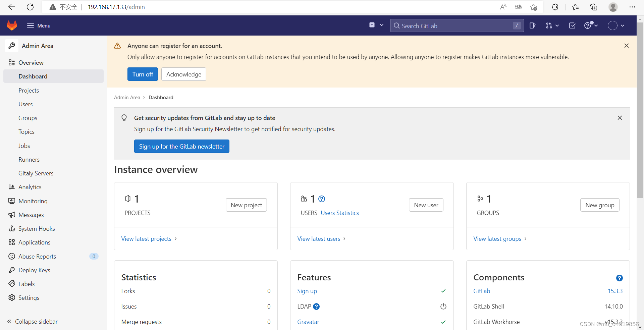The image size is (644, 330).
Task: Click the Monitoring monitor icon
Action: click(12, 201)
